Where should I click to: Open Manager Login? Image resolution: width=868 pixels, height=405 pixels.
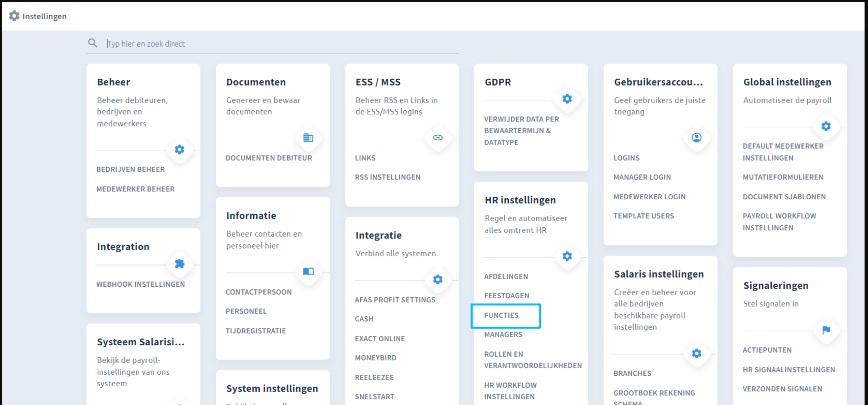point(642,177)
